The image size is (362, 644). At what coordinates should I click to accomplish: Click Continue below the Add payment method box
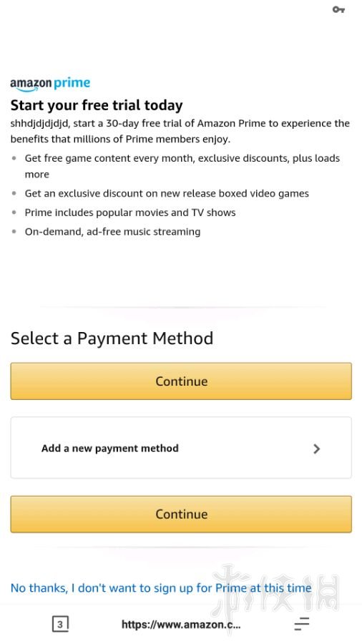(181, 514)
